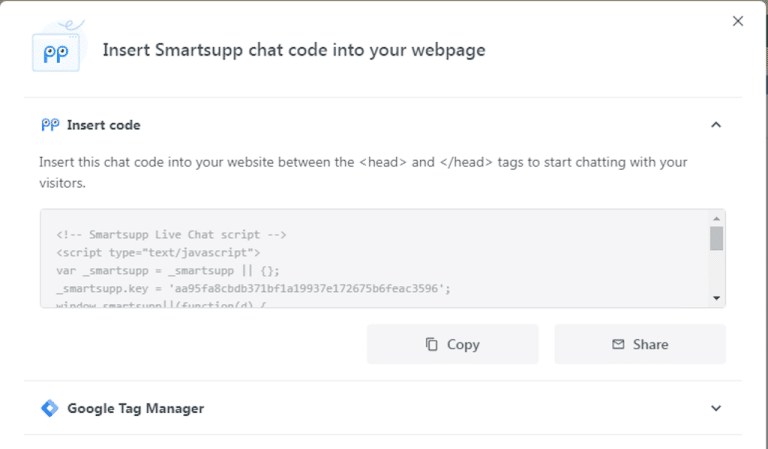Collapse the Insert code section chevron
The height and width of the screenshot is (449, 768).
[x=715, y=125]
